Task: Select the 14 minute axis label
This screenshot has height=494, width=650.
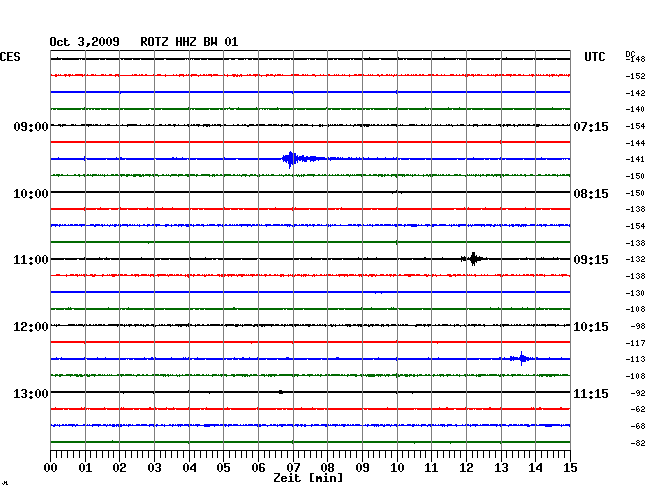Action: pyautogui.click(x=535, y=468)
